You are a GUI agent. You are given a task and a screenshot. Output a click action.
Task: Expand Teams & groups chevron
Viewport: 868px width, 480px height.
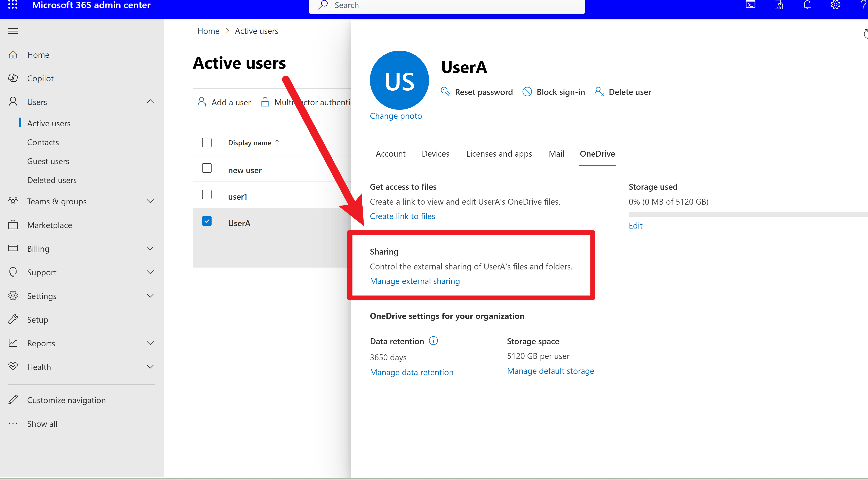click(150, 201)
